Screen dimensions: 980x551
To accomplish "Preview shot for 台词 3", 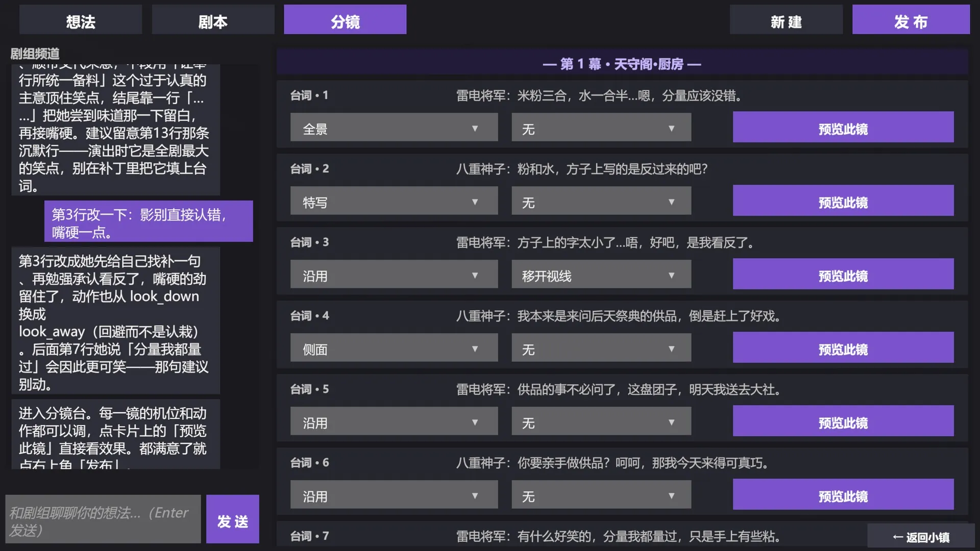I will pyautogui.click(x=843, y=274).
